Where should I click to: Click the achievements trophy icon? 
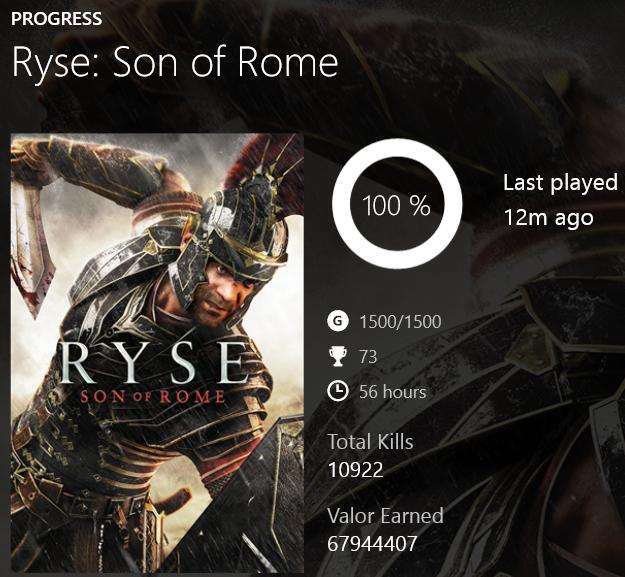pyautogui.click(x=338, y=356)
